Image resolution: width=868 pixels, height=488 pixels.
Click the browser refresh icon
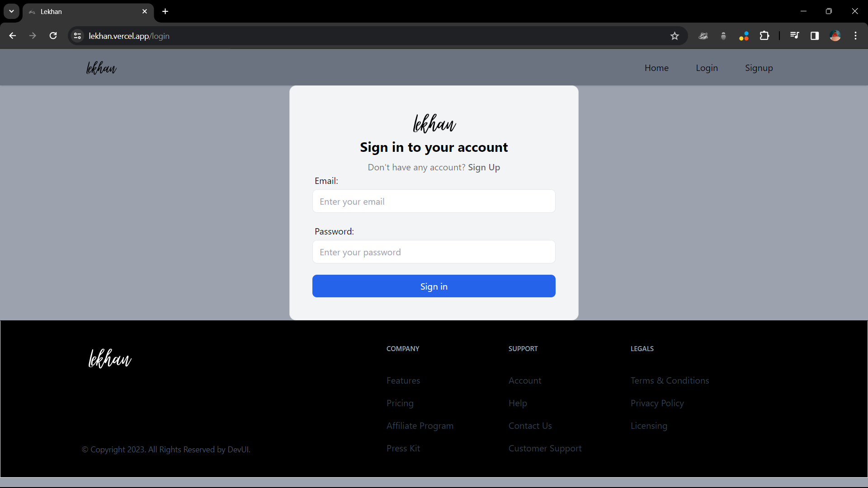coord(53,36)
